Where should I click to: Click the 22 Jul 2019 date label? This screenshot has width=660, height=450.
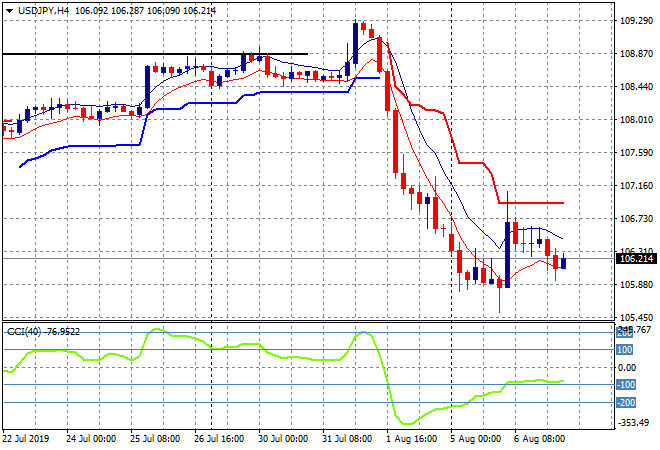26,439
